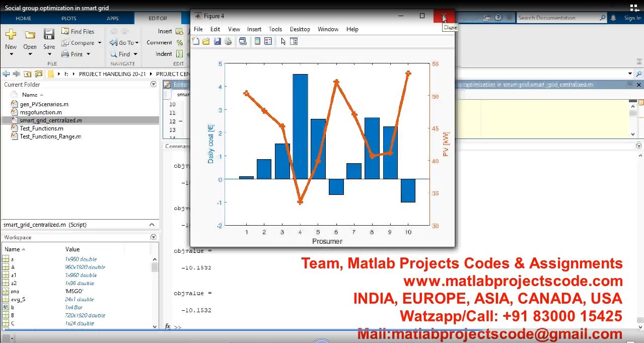This screenshot has height=343, width=644.
Task: Open the Tools menu in Figure 4
Action: [x=275, y=29]
